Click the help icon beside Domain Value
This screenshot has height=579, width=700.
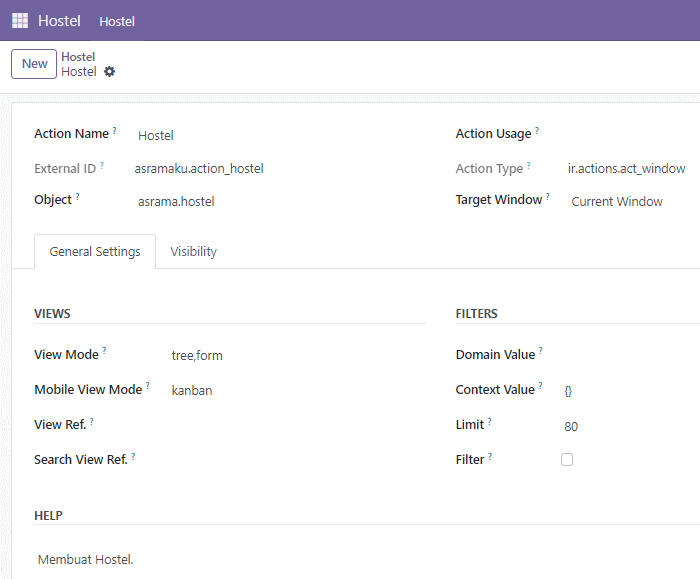[541, 351]
